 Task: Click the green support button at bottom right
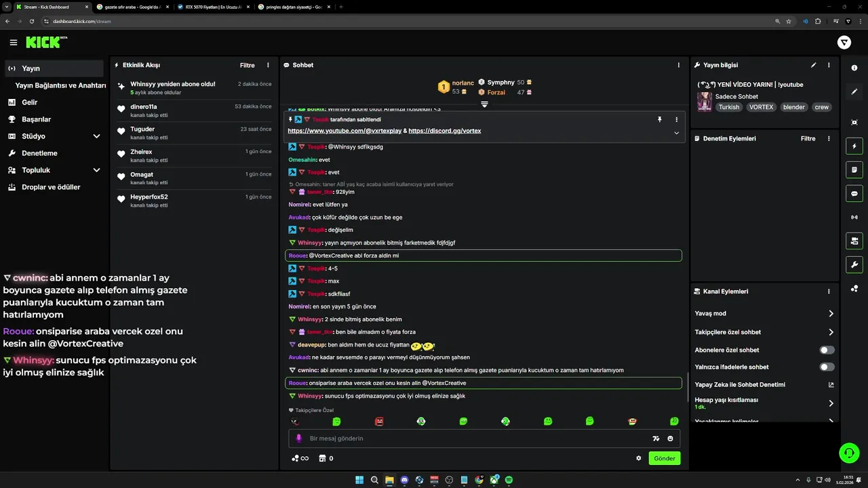tap(849, 453)
